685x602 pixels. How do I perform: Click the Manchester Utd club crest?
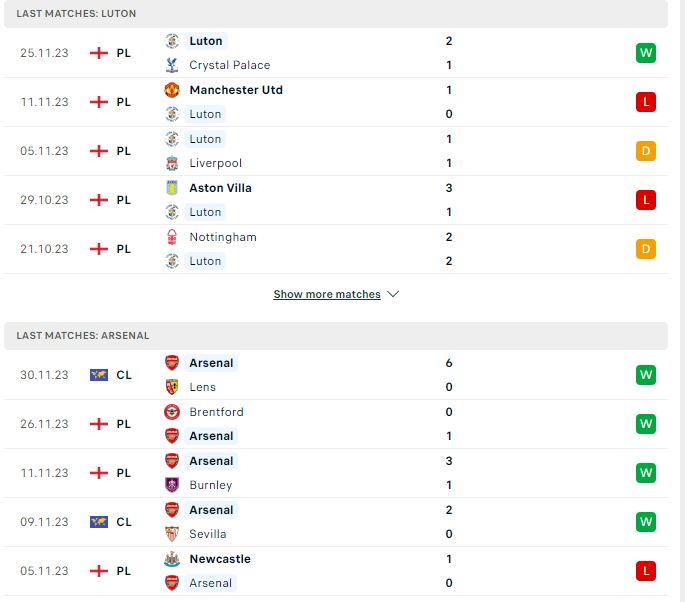click(x=172, y=90)
